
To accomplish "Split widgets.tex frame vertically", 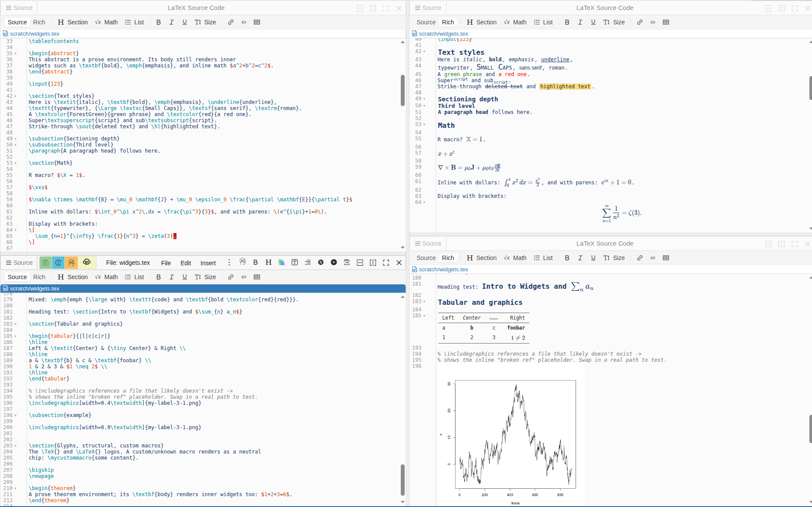I will click(373, 263).
